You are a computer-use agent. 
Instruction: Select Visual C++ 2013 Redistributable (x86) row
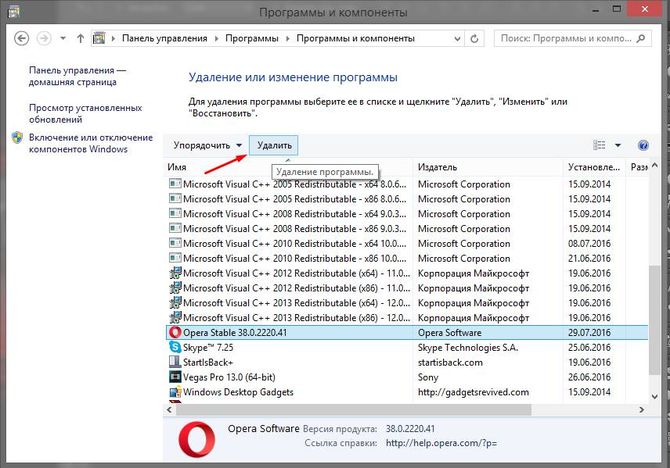click(x=407, y=318)
